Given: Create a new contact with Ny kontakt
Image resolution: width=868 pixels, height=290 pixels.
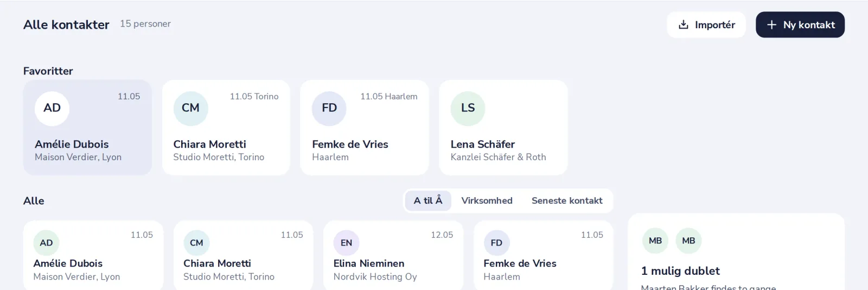Looking at the screenshot, I should [x=800, y=24].
